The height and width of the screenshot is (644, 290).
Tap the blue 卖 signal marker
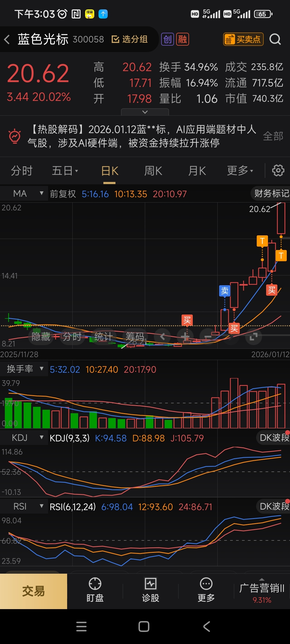coord(225,291)
